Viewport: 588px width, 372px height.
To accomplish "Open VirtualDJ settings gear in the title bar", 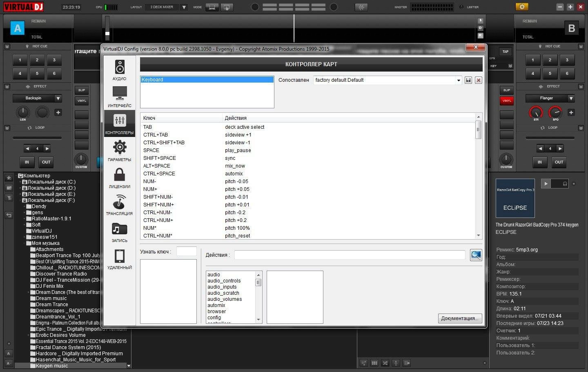I will click(522, 7).
